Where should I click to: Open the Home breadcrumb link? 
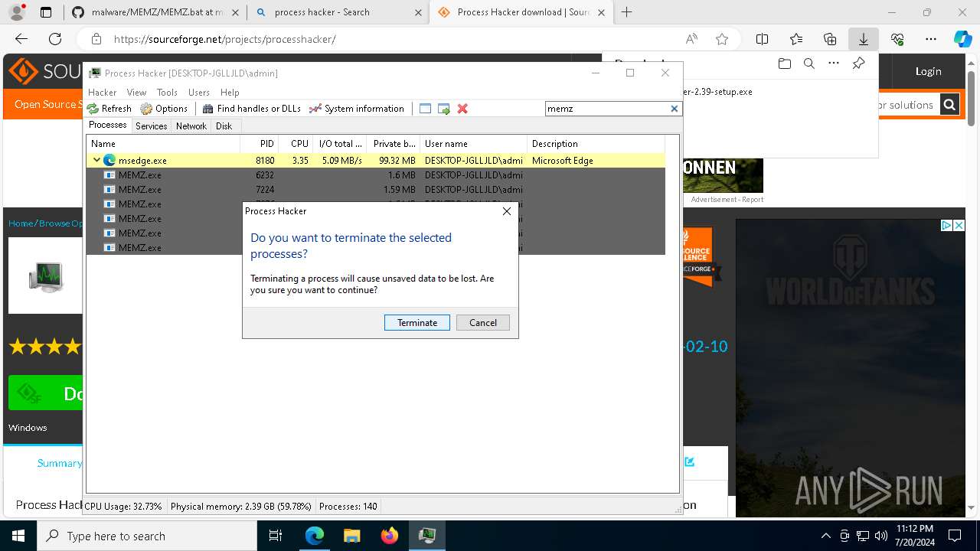[x=21, y=223]
